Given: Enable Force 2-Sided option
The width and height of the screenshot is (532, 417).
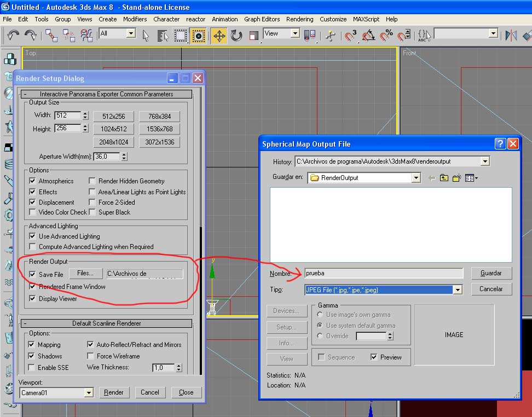Looking at the screenshot, I should click(x=92, y=202).
